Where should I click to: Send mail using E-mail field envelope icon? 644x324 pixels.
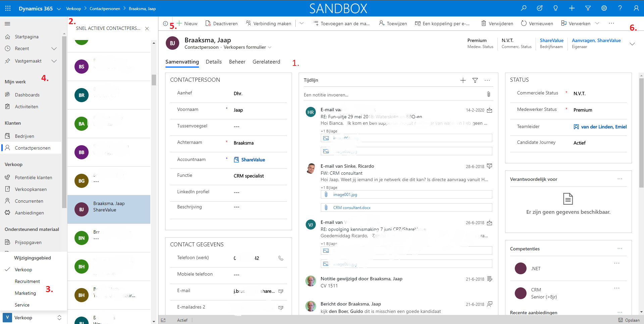[281, 291]
